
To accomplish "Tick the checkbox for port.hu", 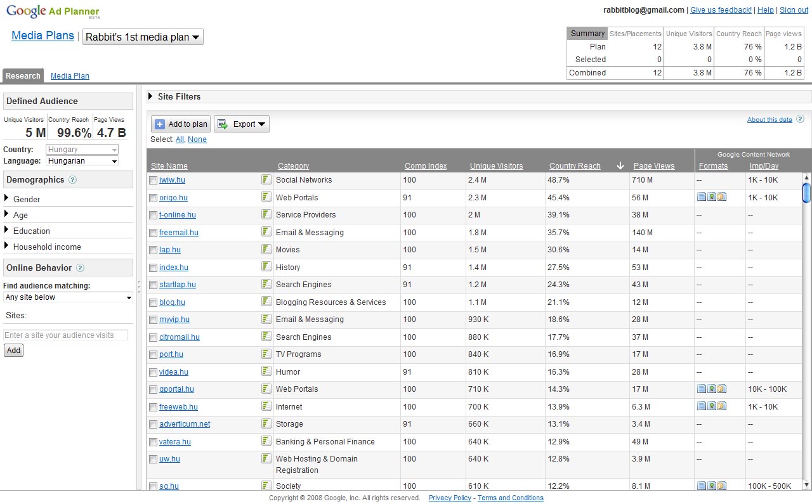I will tap(153, 355).
